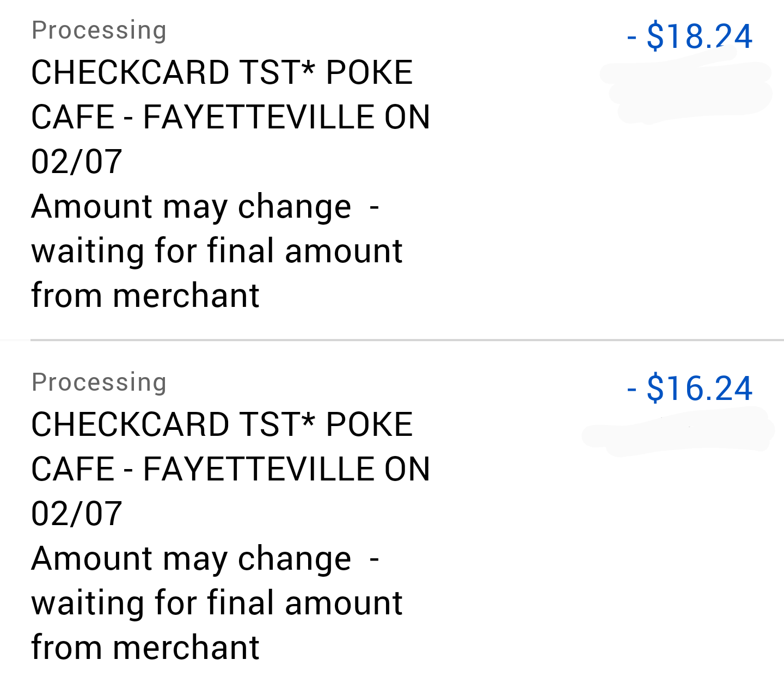This screenshot has height=678, width=784.
Task: Select the 02/07 date in the $18.24 transaction
Action: click(77, 162)
